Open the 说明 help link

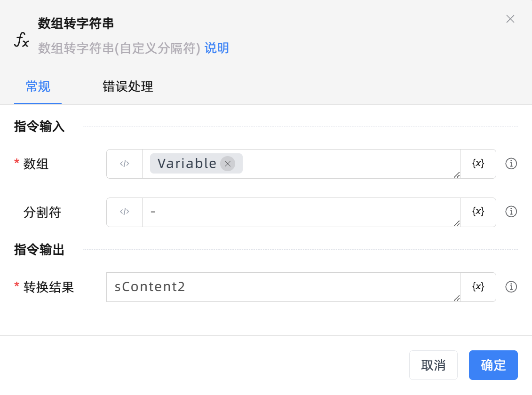point(217,48)
